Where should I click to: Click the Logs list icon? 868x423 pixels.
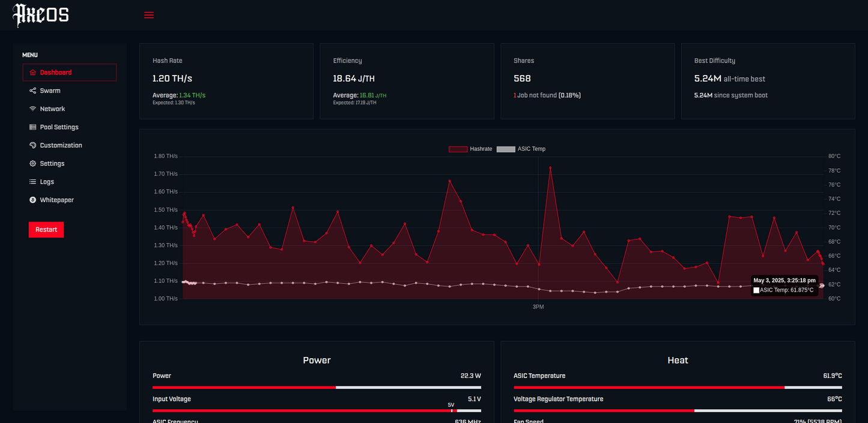[x=33, y=182]
